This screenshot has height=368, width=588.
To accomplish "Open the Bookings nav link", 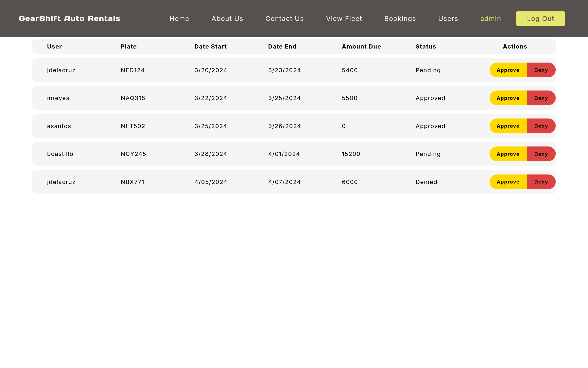I will [x=400, y=18].
